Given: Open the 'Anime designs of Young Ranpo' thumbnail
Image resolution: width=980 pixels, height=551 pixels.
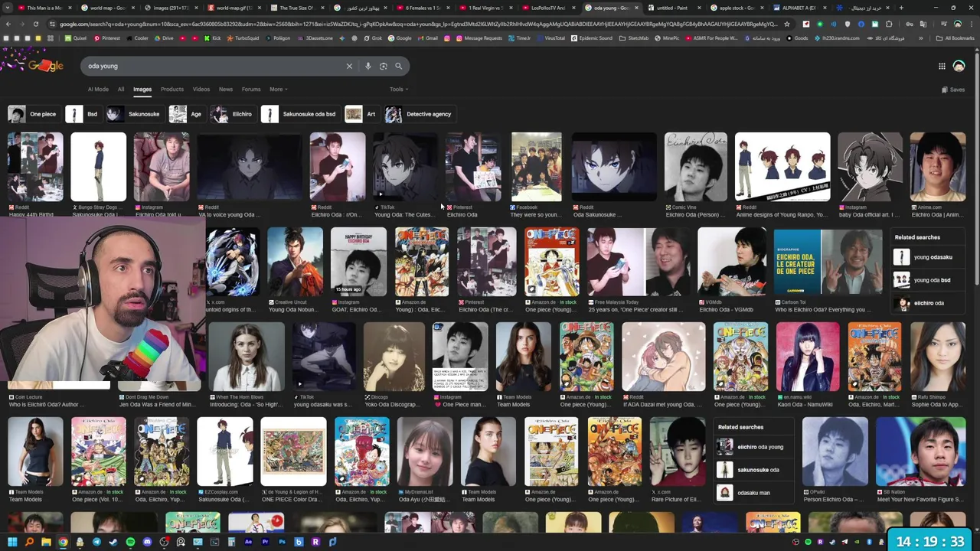Looking at the screenshot, I should 782,167.
